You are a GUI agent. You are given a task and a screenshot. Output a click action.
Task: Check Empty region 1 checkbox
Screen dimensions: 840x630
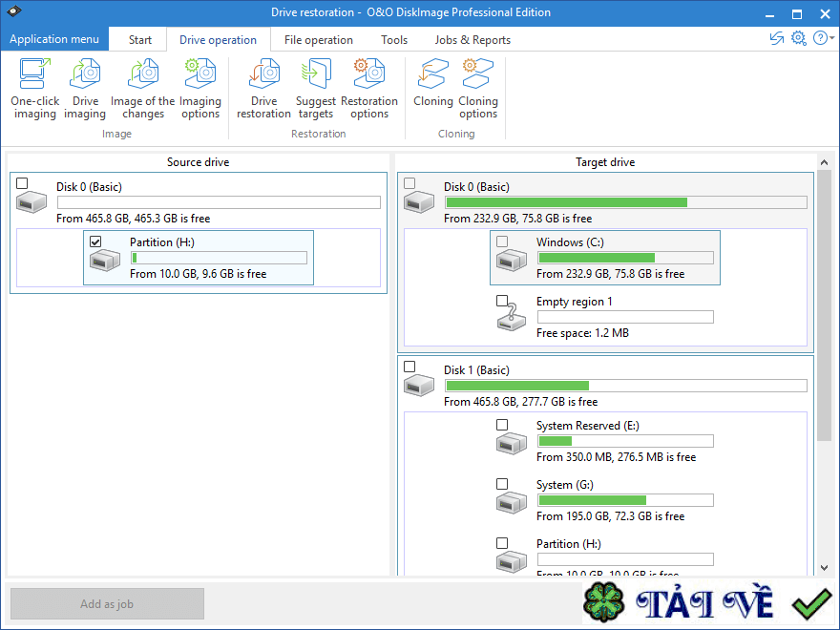click(x=502, y=301)
